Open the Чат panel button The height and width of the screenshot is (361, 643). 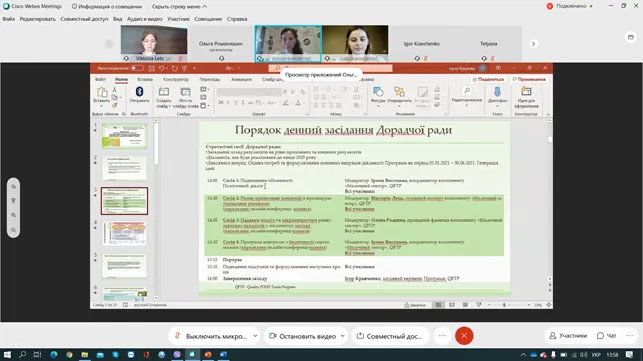[607, 336]
